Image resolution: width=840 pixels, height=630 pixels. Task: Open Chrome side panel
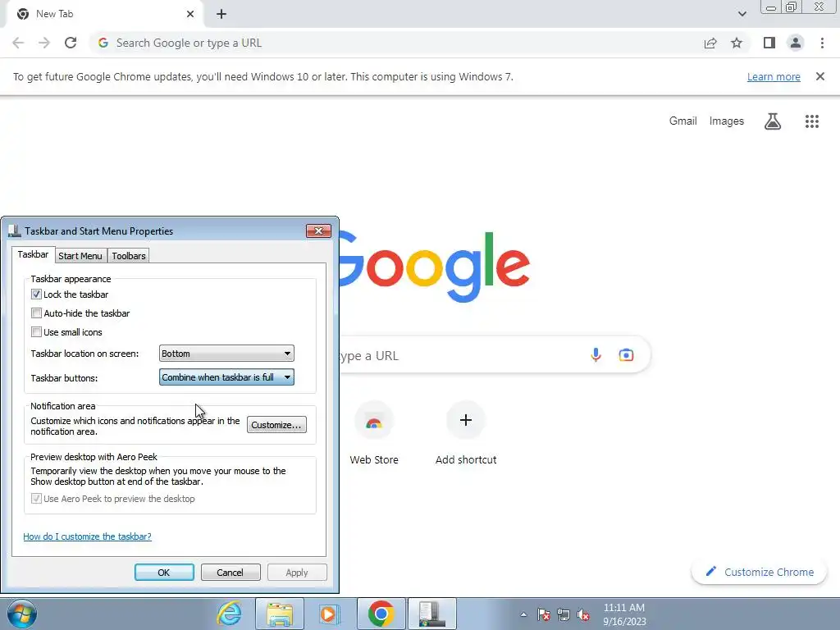pos(769,43)
